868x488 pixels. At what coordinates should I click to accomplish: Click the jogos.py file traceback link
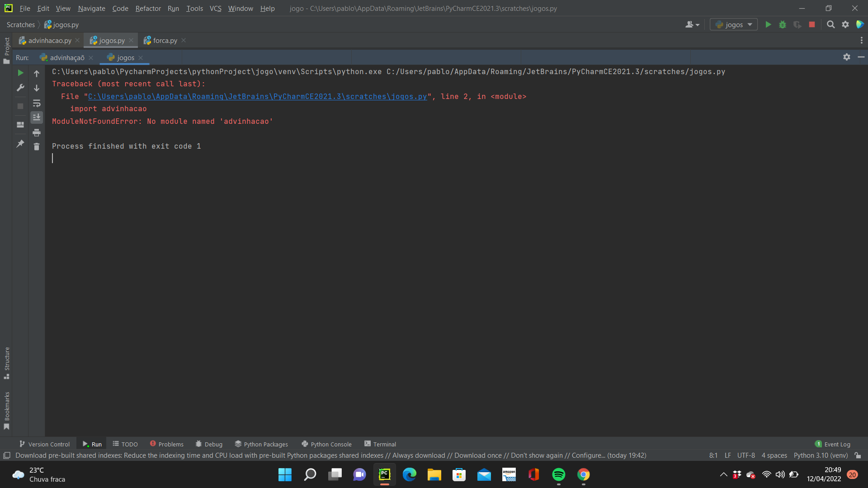tap(258, 97)
